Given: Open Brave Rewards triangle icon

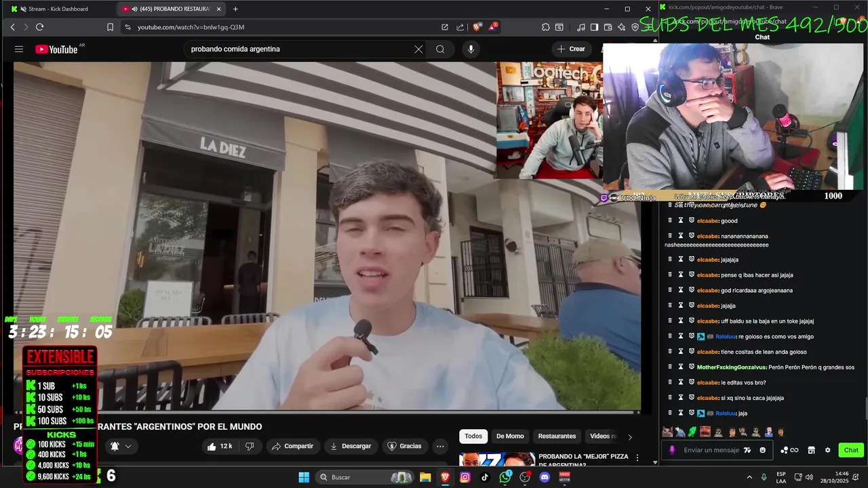Looking at the screenshot, I should coord(493,27).
